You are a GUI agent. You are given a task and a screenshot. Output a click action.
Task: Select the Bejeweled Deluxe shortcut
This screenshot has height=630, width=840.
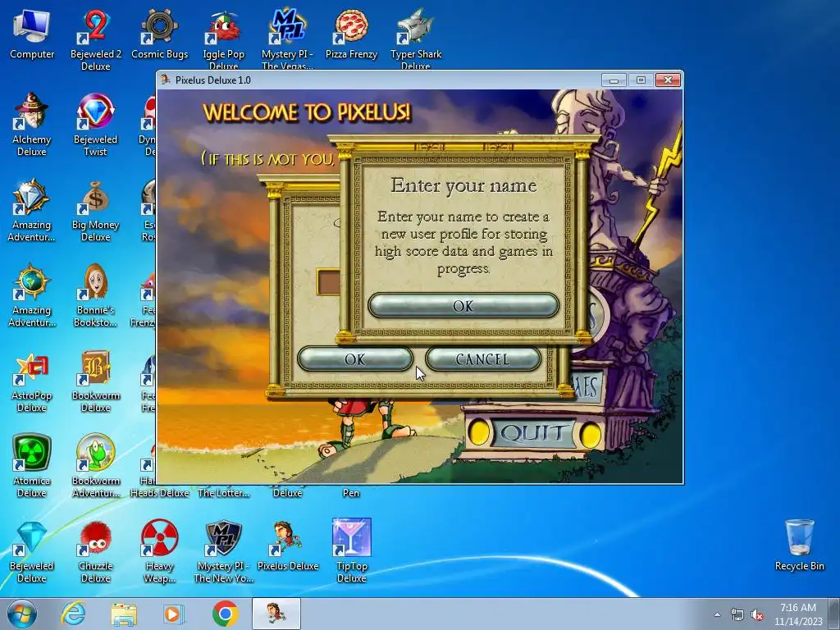coord(32,552)
